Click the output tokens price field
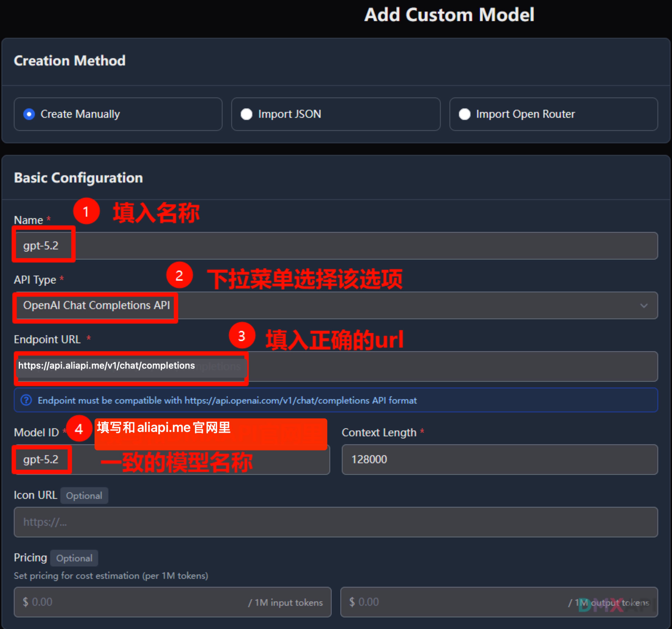 click(x=499, y=602)
